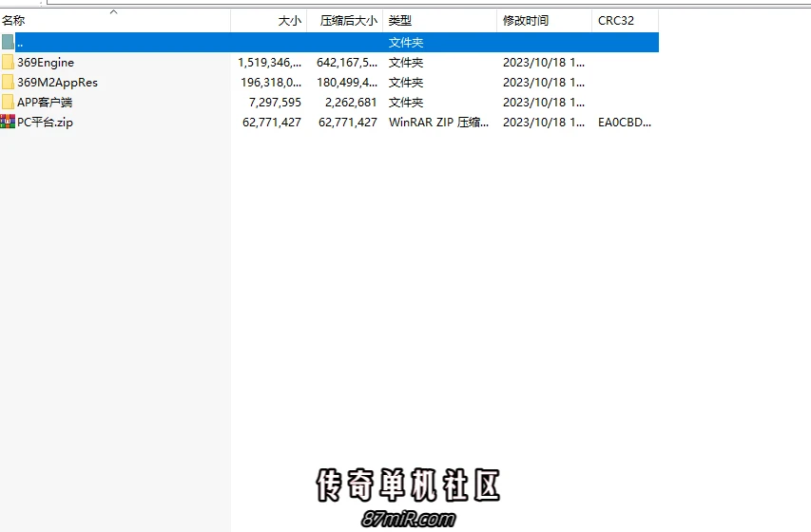The image size is (811, 532).
Task: Sort by the 修改时间 column header
Action: pos(544,20)
